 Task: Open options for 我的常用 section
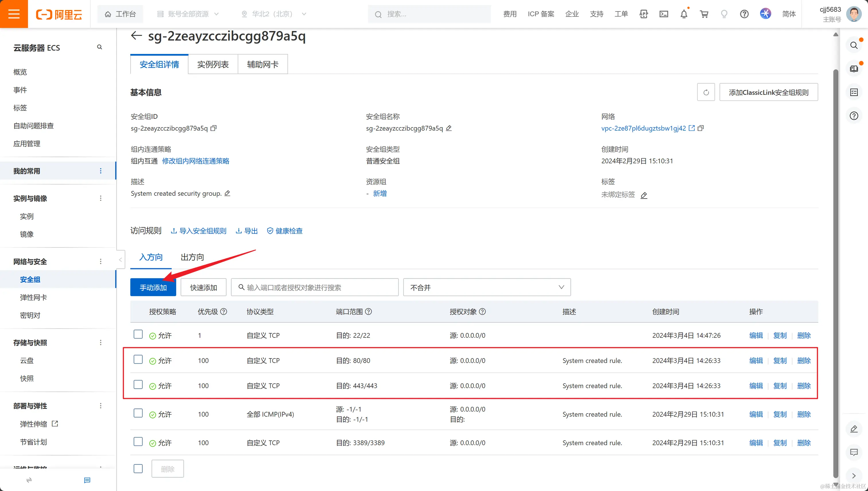pyautogui.click(x=100, y=171)
